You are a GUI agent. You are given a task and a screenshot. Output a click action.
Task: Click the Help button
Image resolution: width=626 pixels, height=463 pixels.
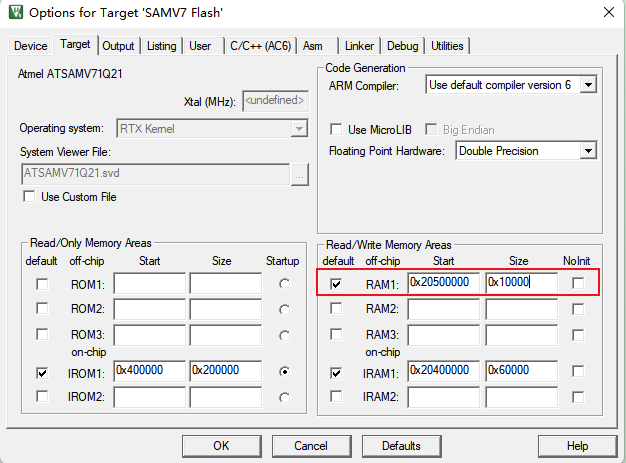coord(577,445)
